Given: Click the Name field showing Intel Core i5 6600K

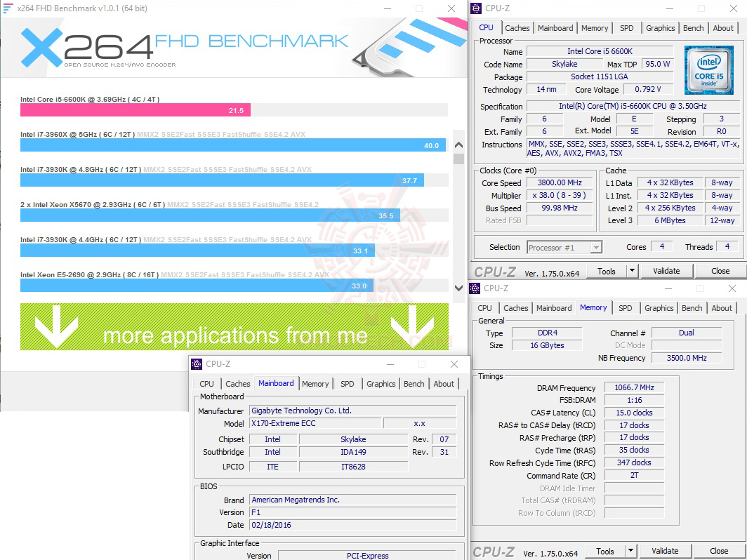Looking at the screenshot, I should 600,51.
